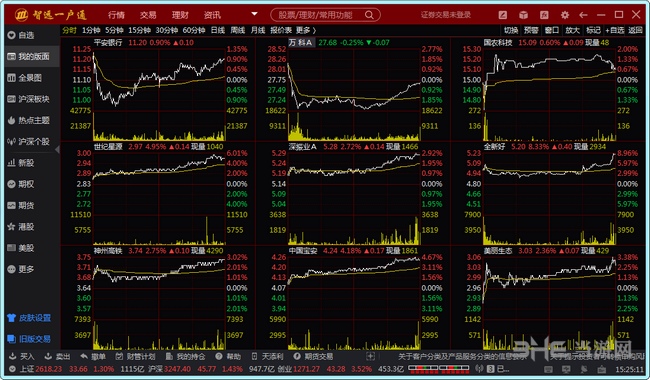This screenshot has width=650, height=380.
Task: Open 天添利 in the bottom toolbar
Action: click(x=267, y=356)
